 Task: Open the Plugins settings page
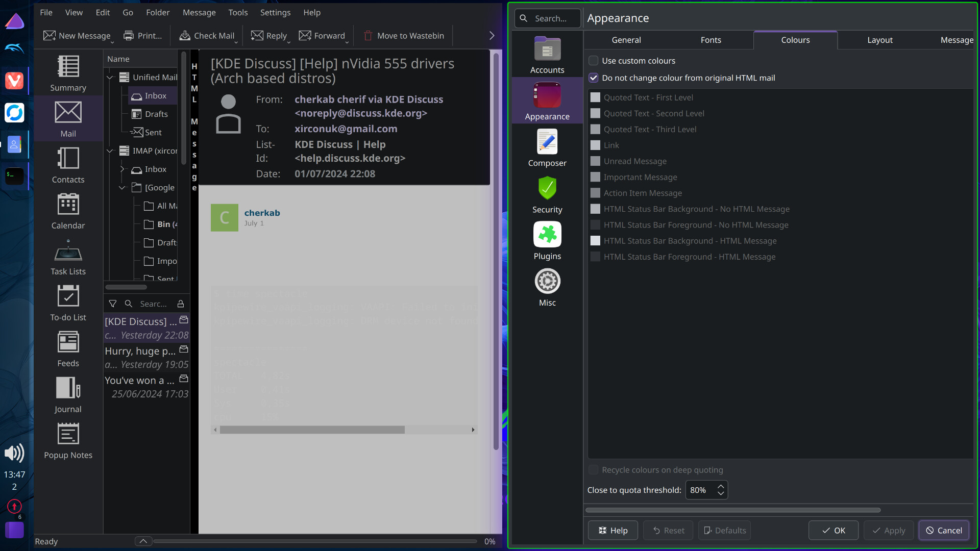(547, 241)
